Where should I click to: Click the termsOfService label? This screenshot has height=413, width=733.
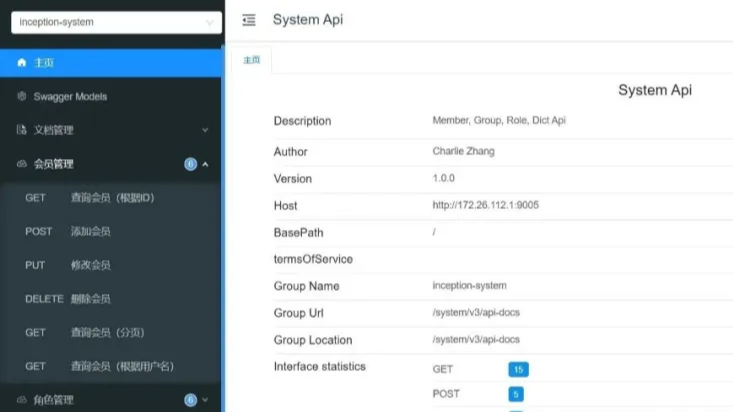[313, 259]
